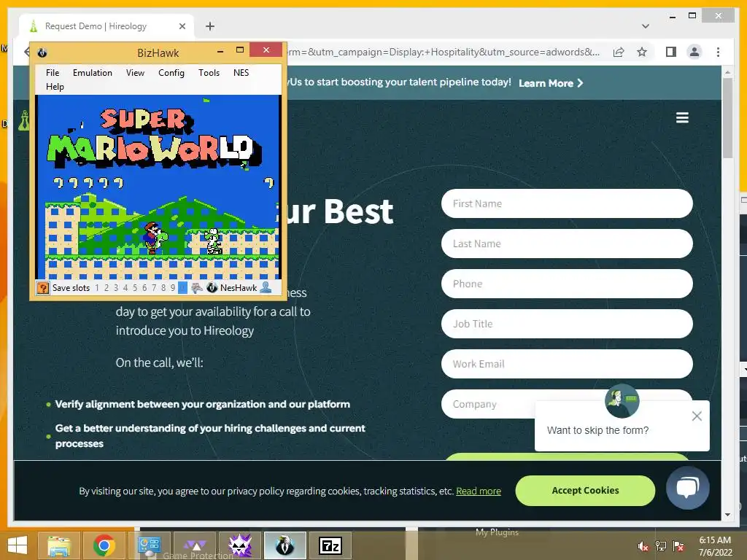Click the Job Title field

click(567, 324)
